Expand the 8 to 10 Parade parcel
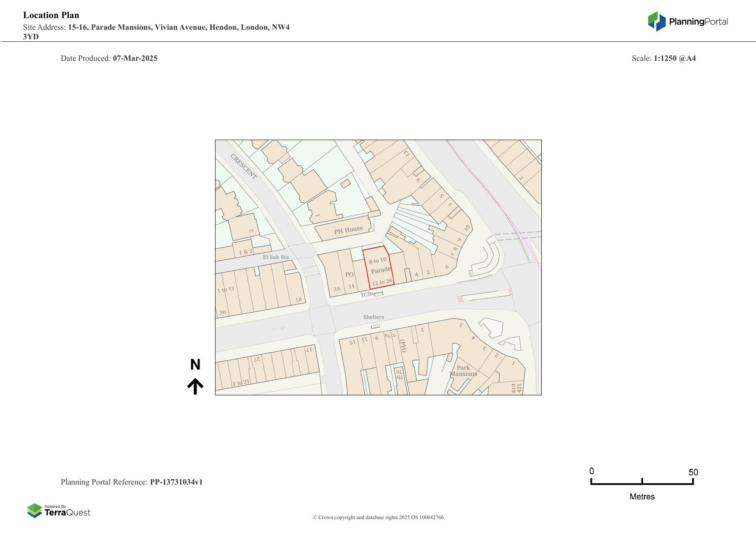 point(377,260)
